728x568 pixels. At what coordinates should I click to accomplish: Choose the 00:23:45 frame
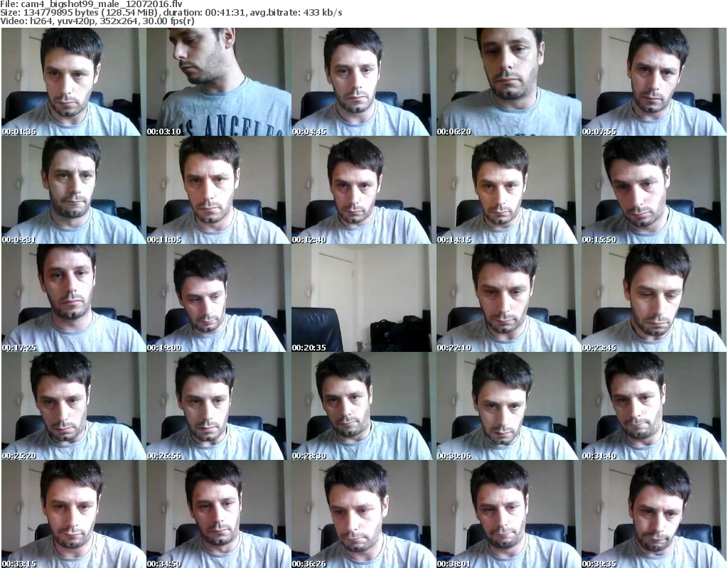point(654,298)
